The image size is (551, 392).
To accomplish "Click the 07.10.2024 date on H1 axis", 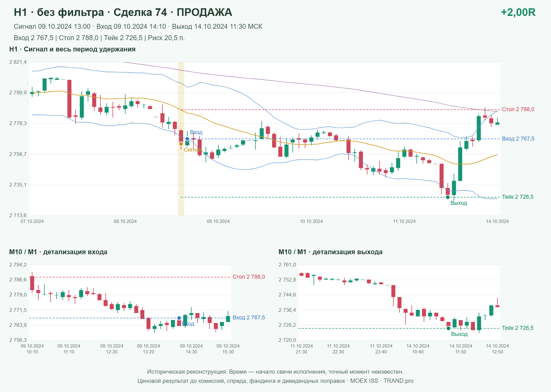I will pyautogui.click(x=32, y=221).
